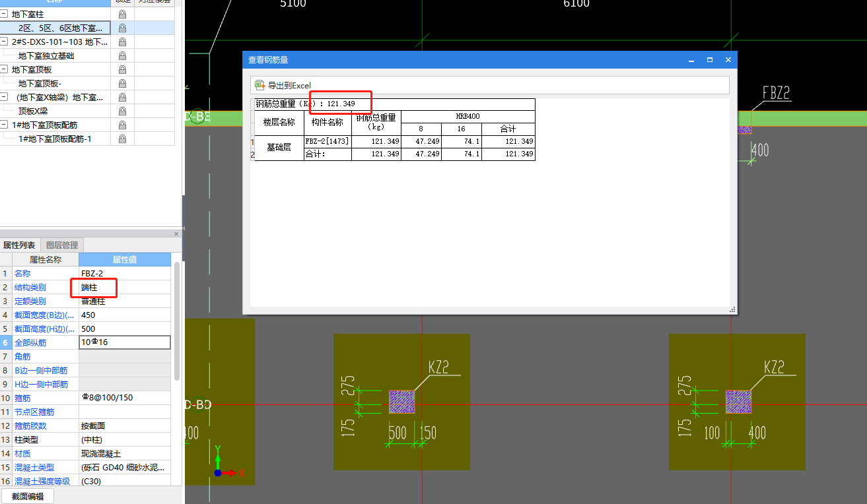Toggle lock icon for 1#地下室顶板配筋-1 row
This screenshot has height=504, width=867.
tap(122, 139)
